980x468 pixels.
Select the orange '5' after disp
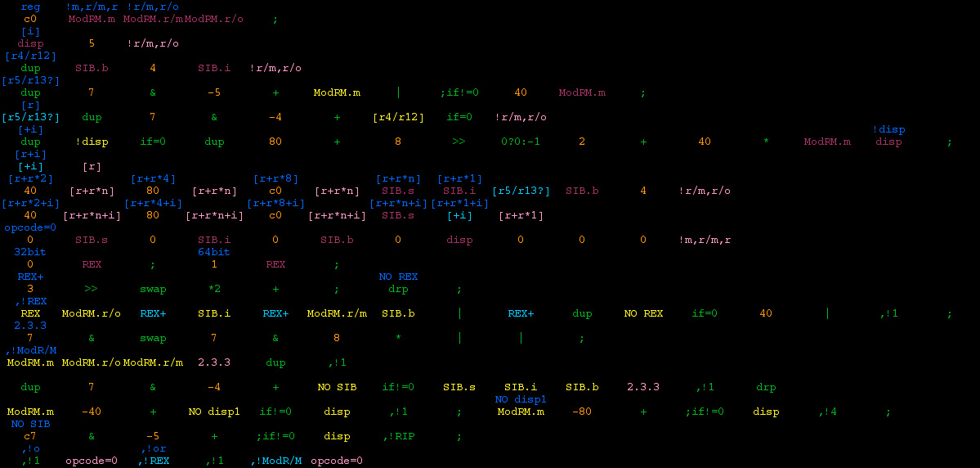pyautogui.click(x=92, y=44)
